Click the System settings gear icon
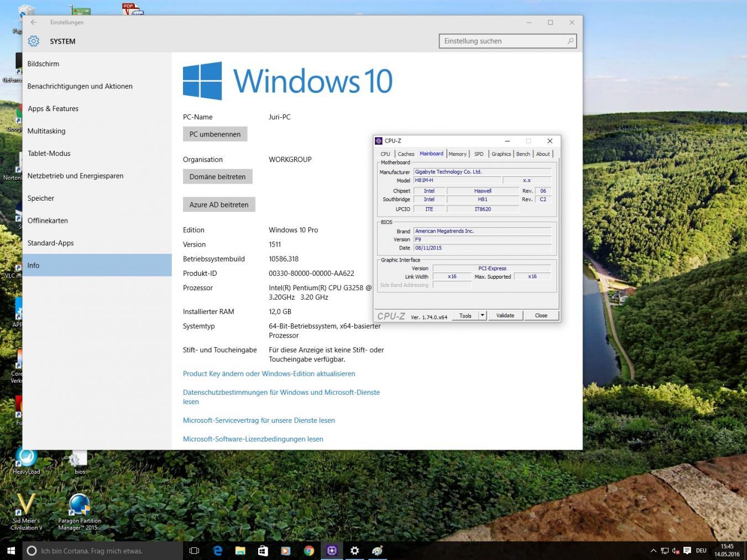 (34, 41)
